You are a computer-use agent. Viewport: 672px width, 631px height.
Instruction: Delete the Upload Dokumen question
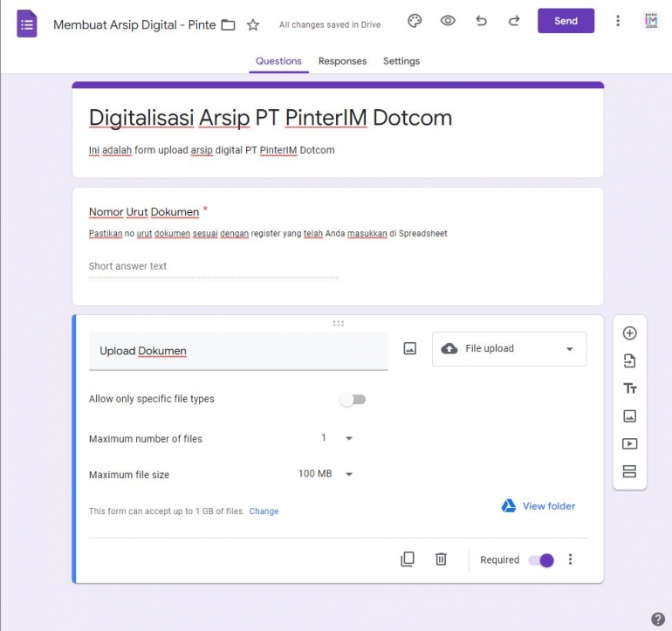441,559
